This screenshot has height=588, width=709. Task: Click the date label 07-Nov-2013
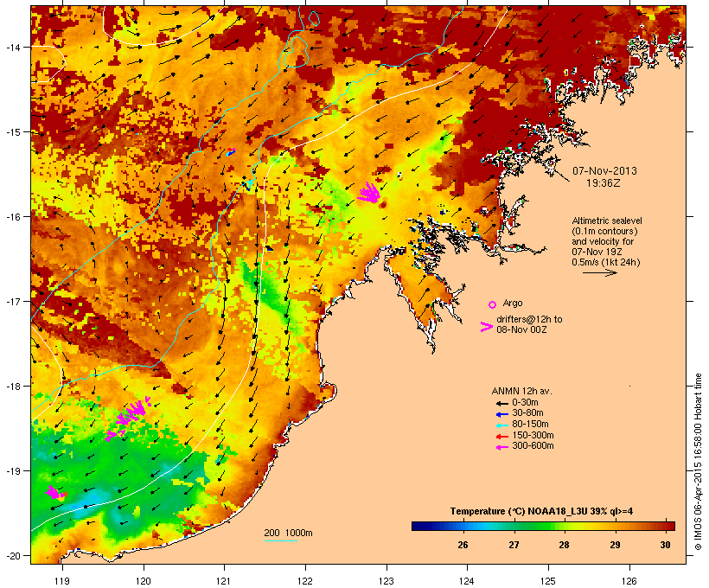point(604,171)
